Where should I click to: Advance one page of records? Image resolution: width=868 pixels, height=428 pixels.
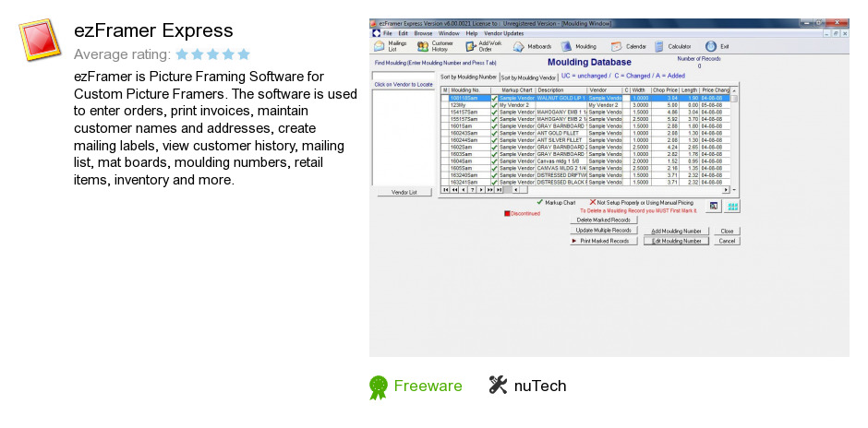coord(490,190)
